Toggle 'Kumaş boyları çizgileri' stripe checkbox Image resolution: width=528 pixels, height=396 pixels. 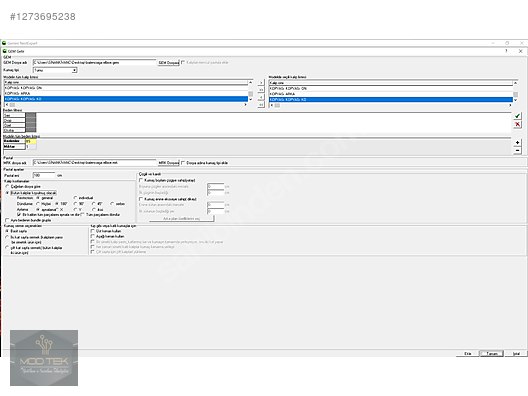141,180
